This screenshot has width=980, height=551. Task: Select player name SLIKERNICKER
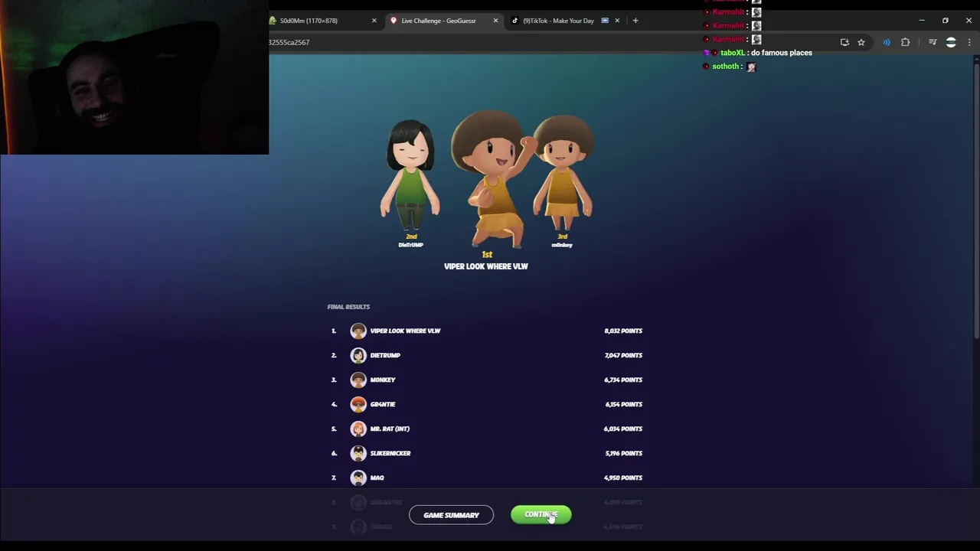click(x=390, y=453)
